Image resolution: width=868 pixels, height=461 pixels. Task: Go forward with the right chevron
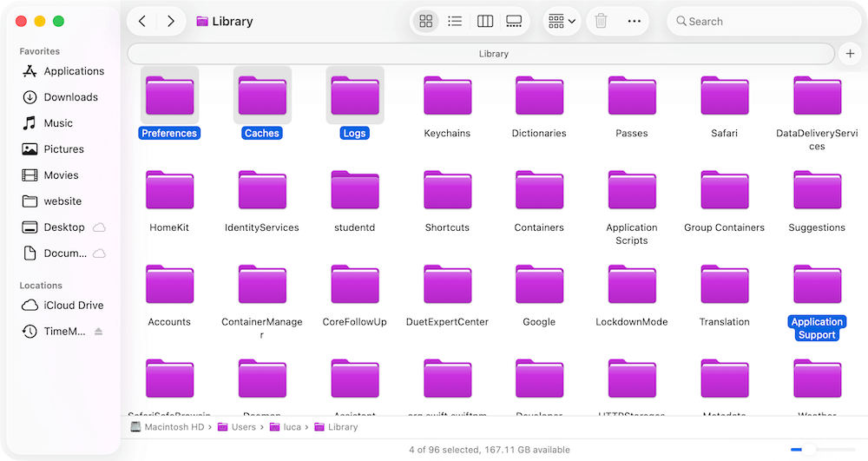point(170,22)
